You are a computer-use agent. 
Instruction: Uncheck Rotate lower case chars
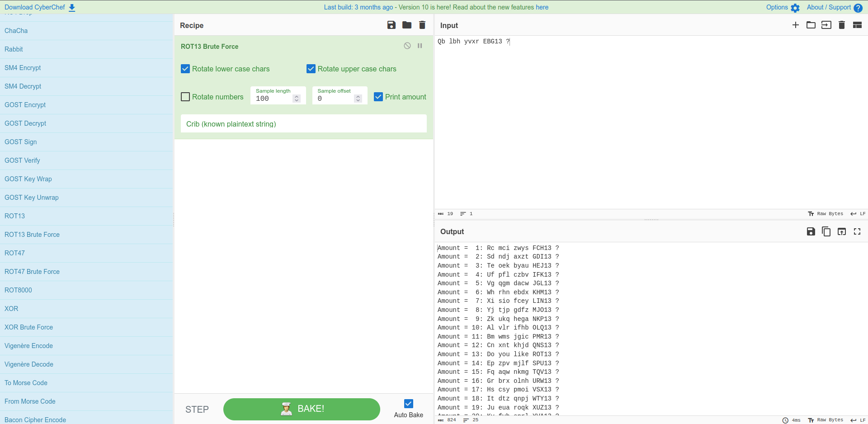(185, 69)
